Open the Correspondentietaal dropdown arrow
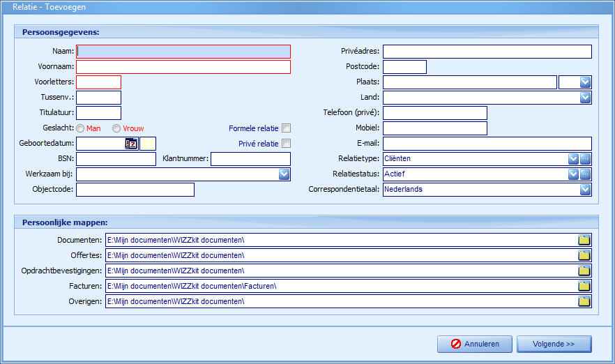 [x=585, y=190]
